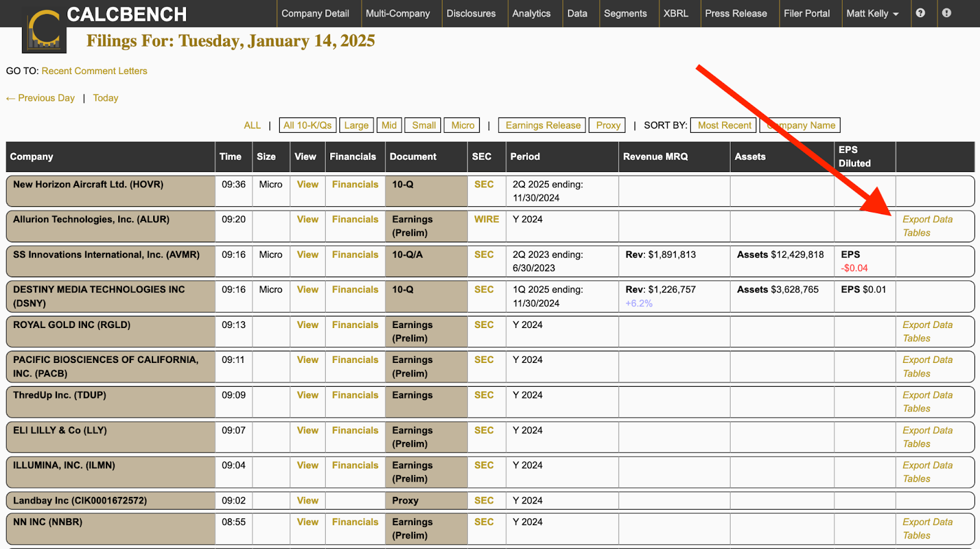Open WIRE link for Allurion Technologies
980x549 pixels.
click(486, 220)
